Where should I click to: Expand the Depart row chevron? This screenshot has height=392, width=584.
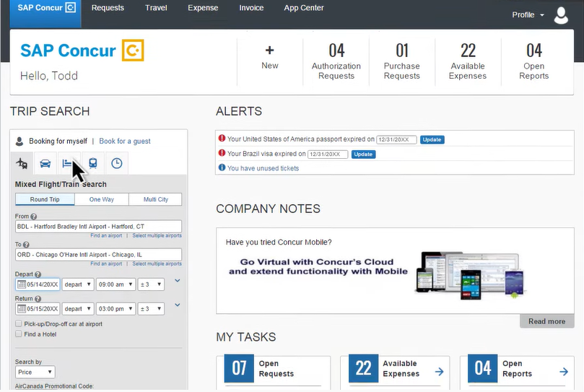(178, 281)
